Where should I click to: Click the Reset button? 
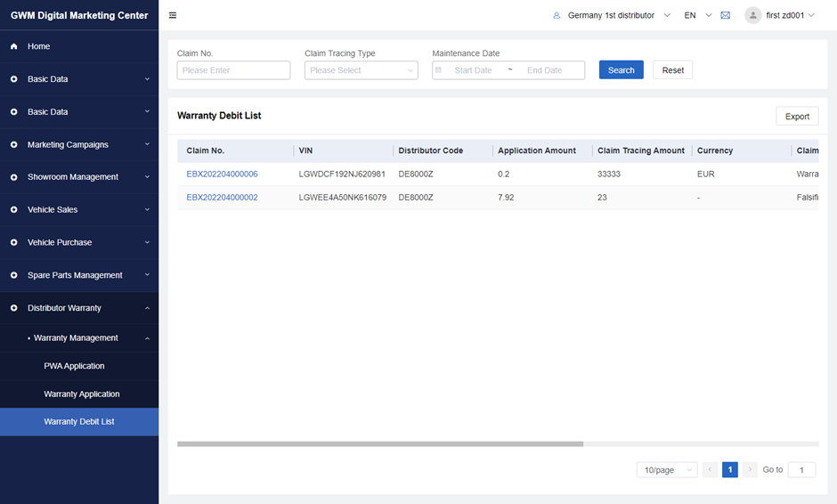point(672,70)
